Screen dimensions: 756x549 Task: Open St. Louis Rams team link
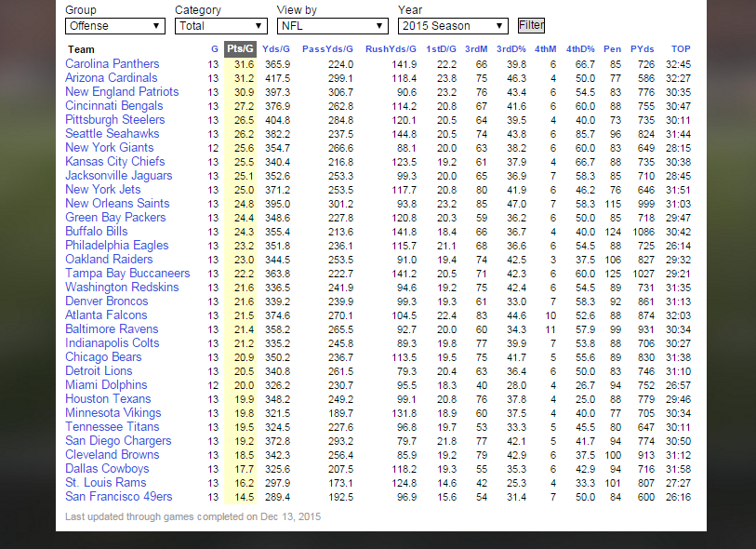coord(106,483)
